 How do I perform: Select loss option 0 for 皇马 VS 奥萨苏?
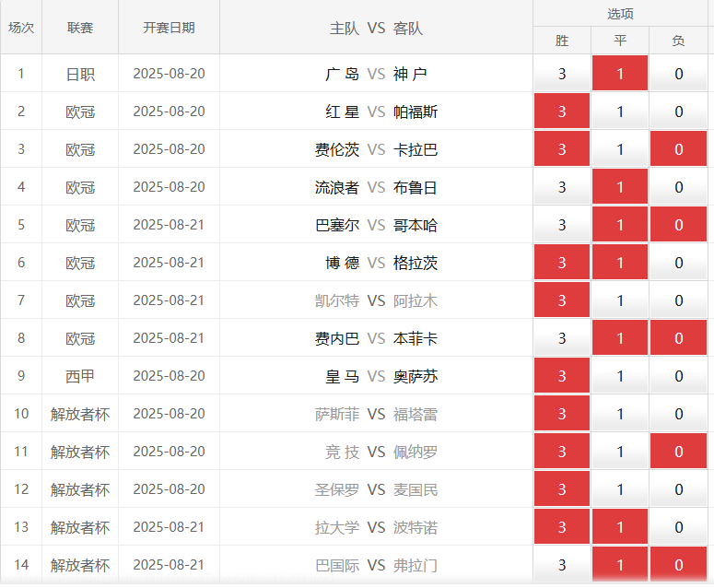678,376
